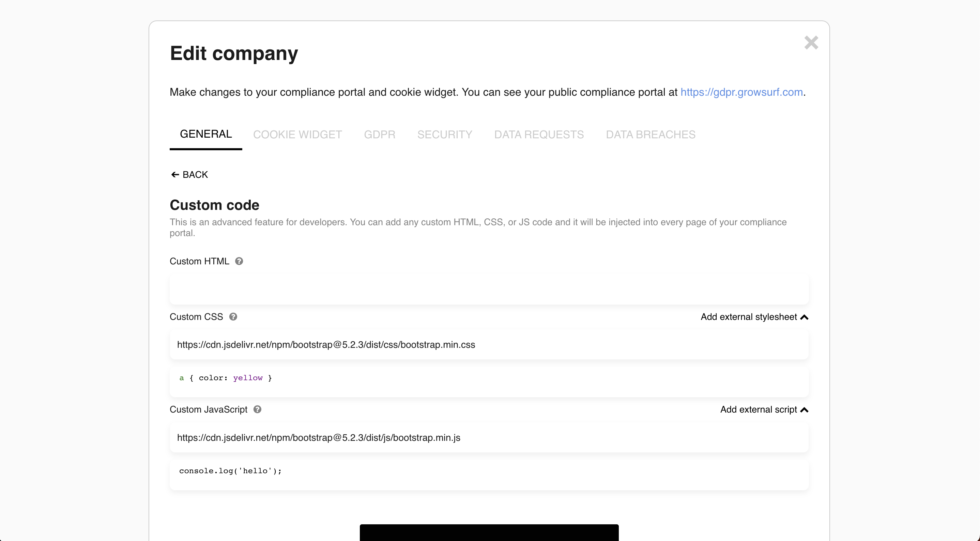Switch to the Cookie Widget tab

tap(297, 135)
